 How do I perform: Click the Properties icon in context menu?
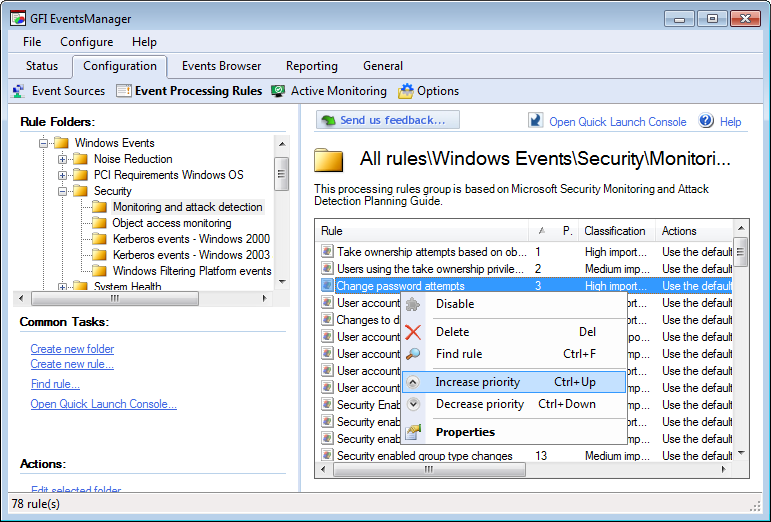pyautogui.click(x=413, y=432)
